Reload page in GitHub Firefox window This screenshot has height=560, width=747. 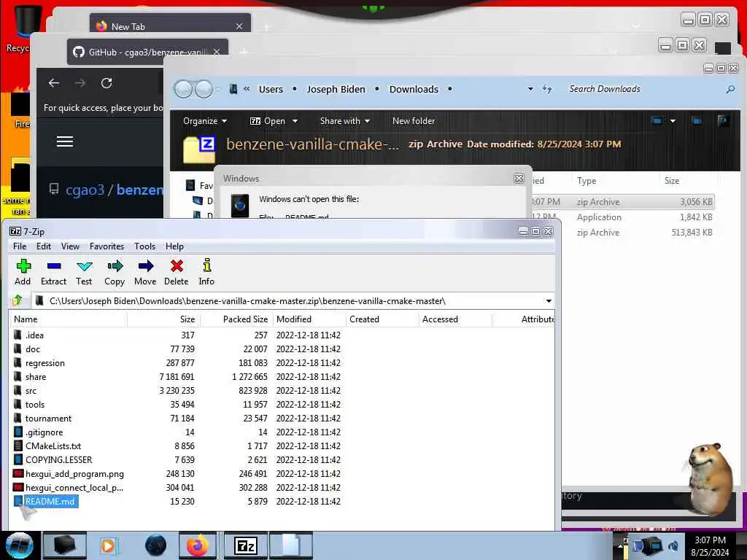coord(107,83)
